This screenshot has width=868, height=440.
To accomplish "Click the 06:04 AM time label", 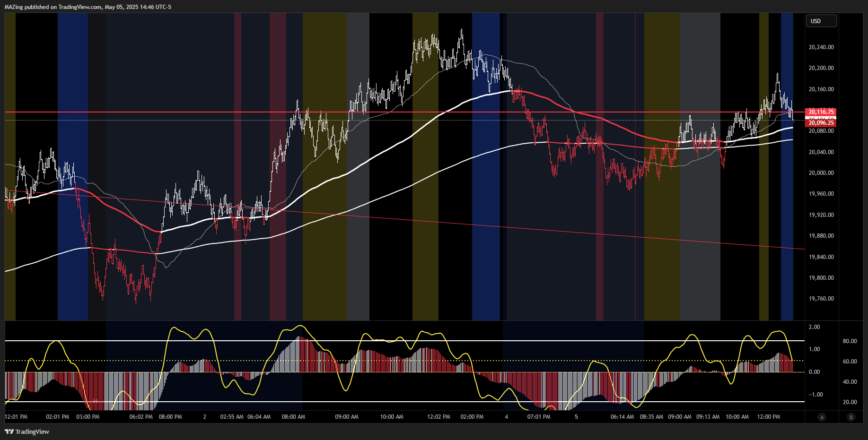I will [x=259, y=417].
